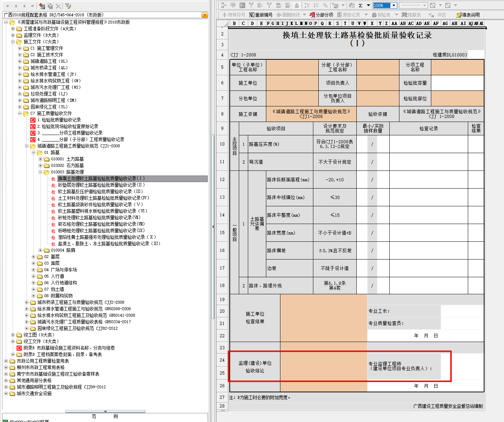Open dropdown arrow next to sigma icon

pyautogui.click(x=368, y=5)
